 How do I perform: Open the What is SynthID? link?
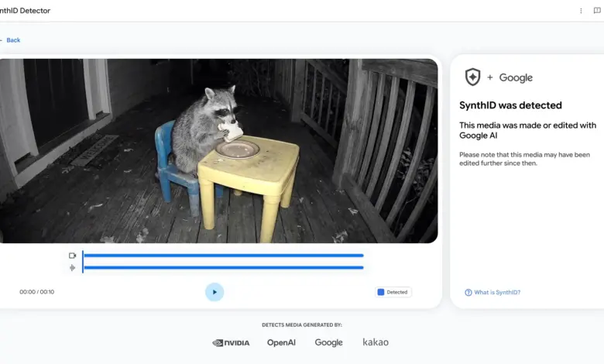point(497,292)
